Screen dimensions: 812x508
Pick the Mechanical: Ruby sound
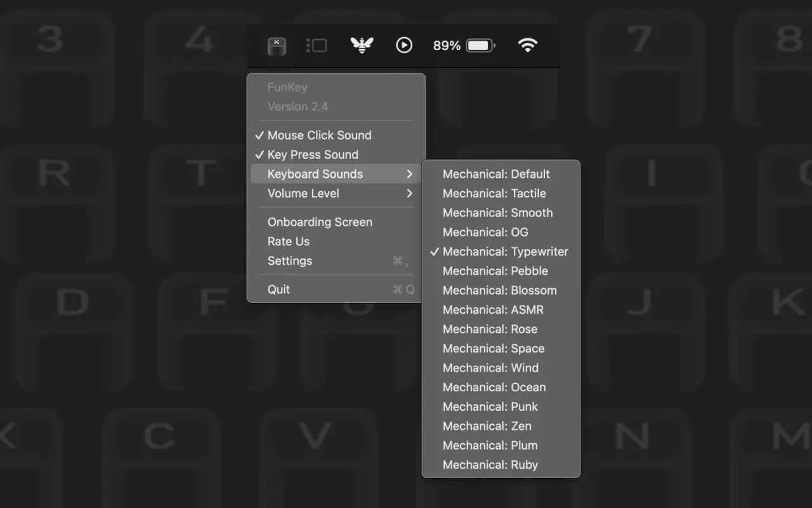(490, 465)
